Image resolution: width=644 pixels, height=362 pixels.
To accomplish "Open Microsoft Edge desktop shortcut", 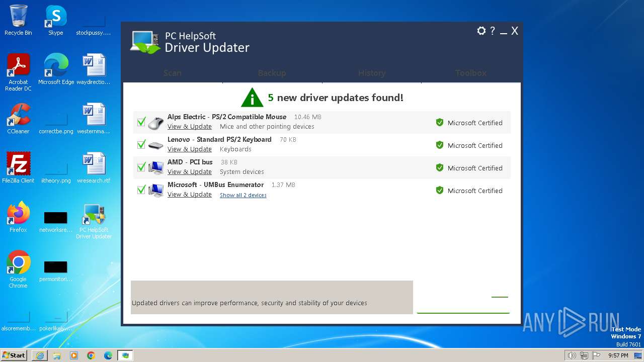I will (56, 69).
